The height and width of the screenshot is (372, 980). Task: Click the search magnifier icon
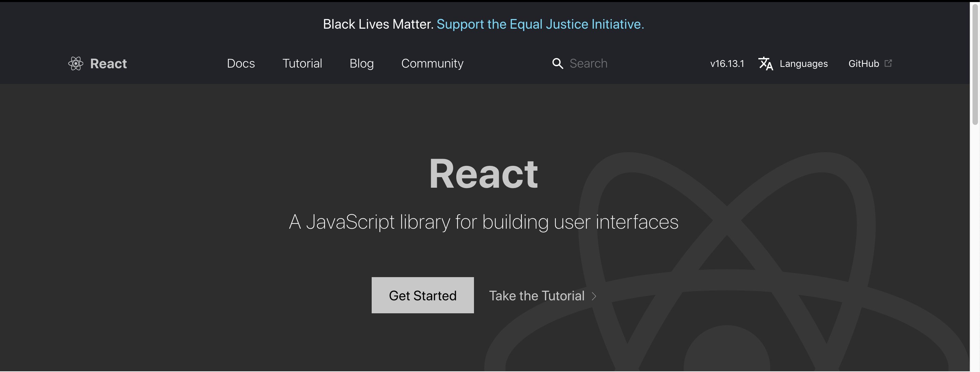point(558,63)
